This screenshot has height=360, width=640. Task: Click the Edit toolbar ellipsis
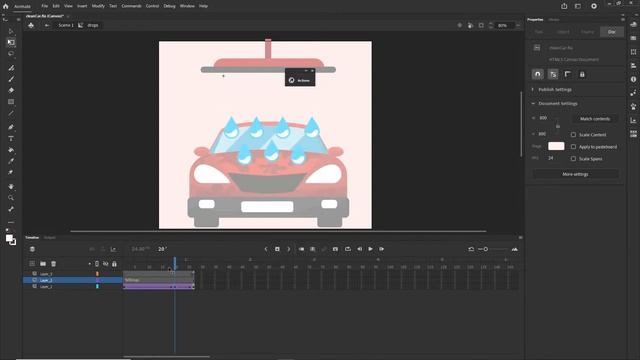click(11, 222)
